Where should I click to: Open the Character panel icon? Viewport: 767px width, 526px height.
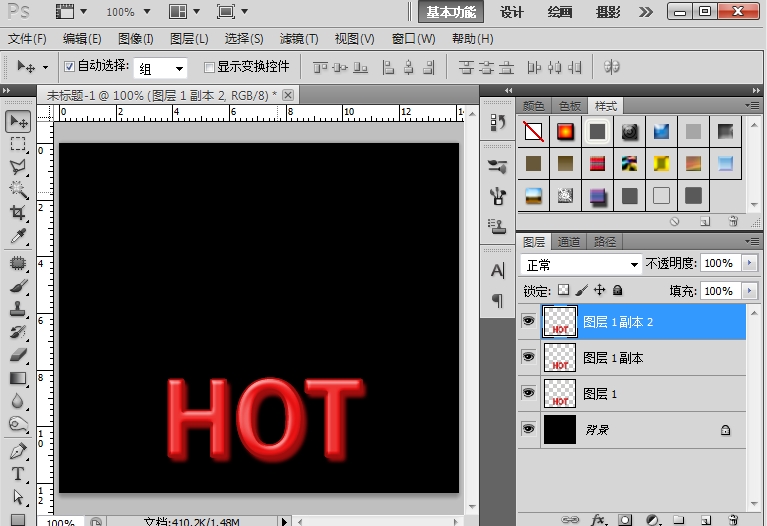[497, 270]
